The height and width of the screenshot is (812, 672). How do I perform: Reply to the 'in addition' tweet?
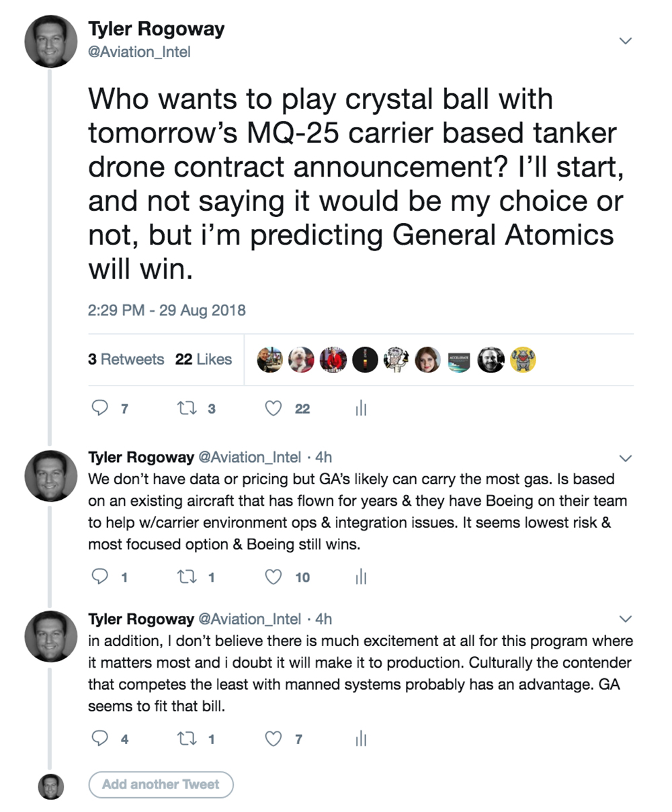coord(99,739)
